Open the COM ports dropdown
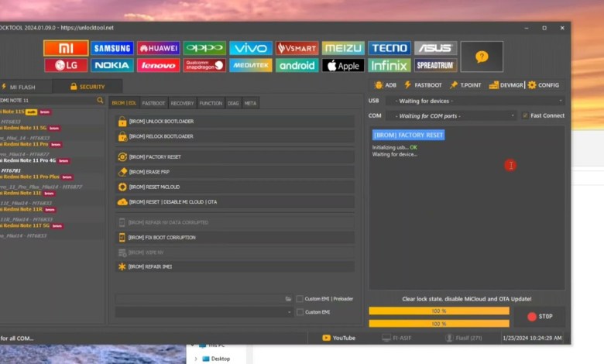Screen dimensions: 604x364 click(452, 116)
